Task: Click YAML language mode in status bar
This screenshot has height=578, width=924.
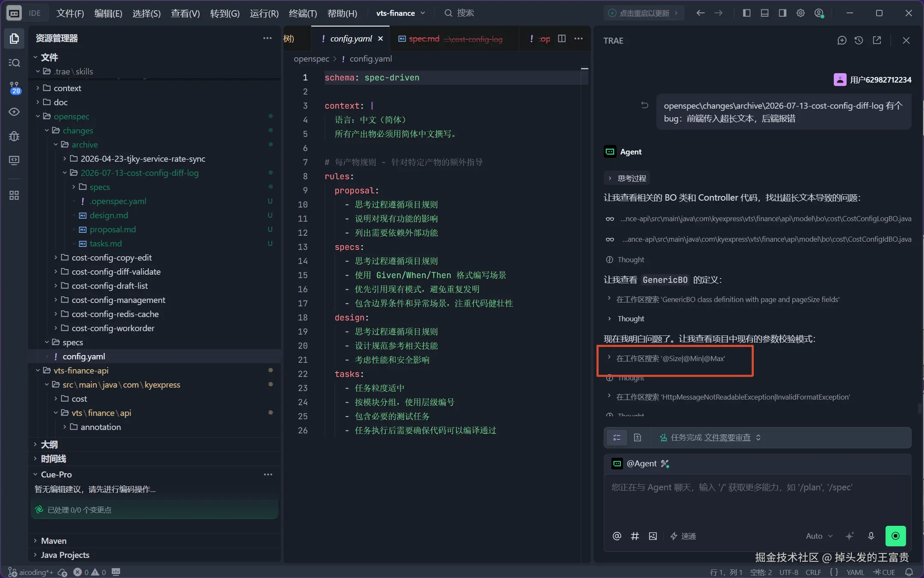Action: point(855,572)
